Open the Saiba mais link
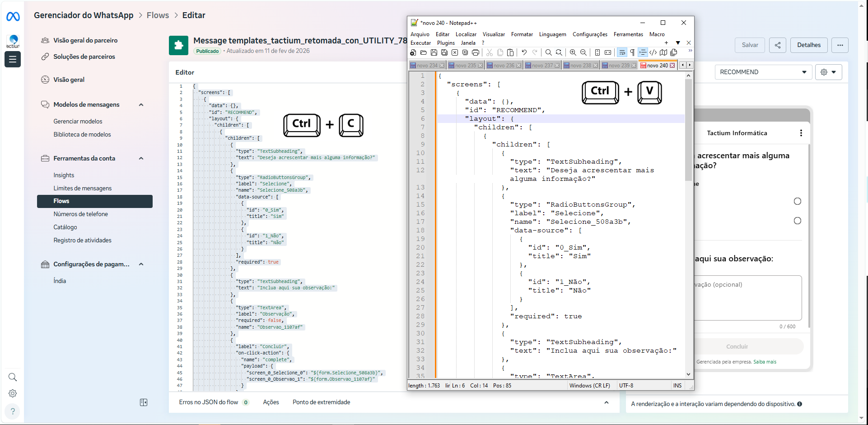The width and height of the screenshot is (868, 425). pos(765,362)
